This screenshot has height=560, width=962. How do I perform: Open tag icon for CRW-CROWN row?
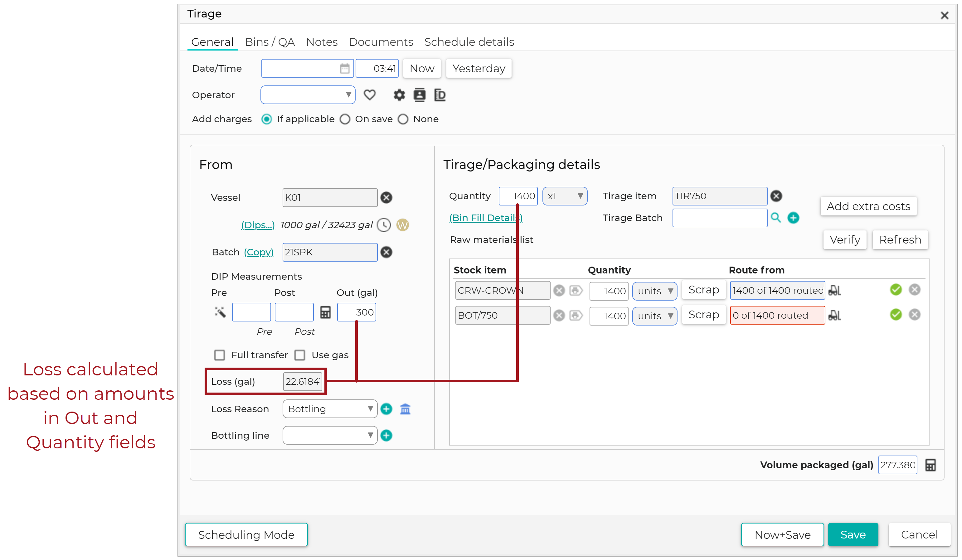pyautogui.click(x=576, y=291)
